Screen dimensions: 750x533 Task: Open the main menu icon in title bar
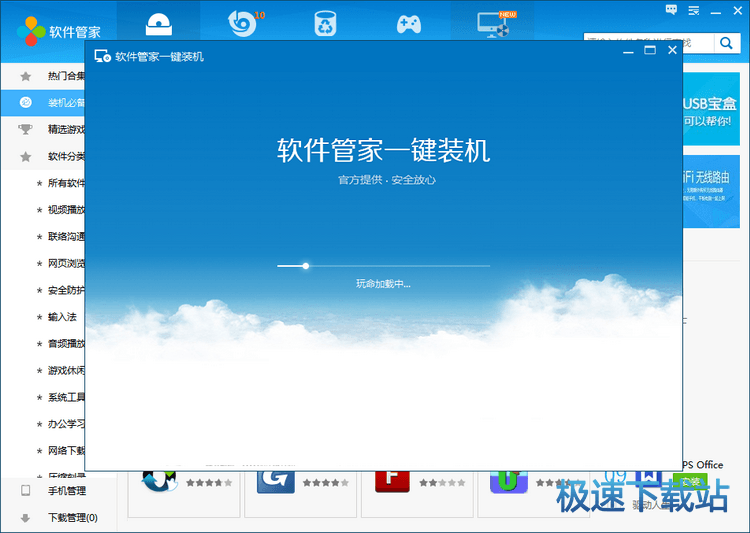(694, 11)
